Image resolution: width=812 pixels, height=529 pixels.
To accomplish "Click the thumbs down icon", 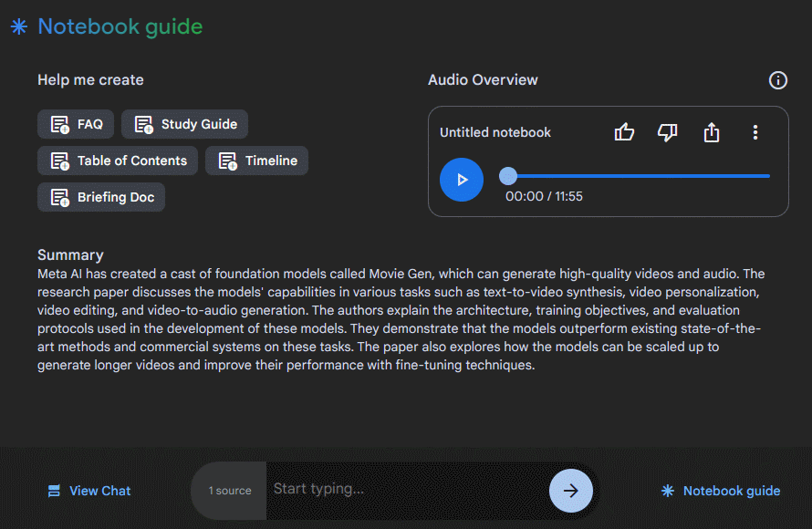I will click(668, 133).
